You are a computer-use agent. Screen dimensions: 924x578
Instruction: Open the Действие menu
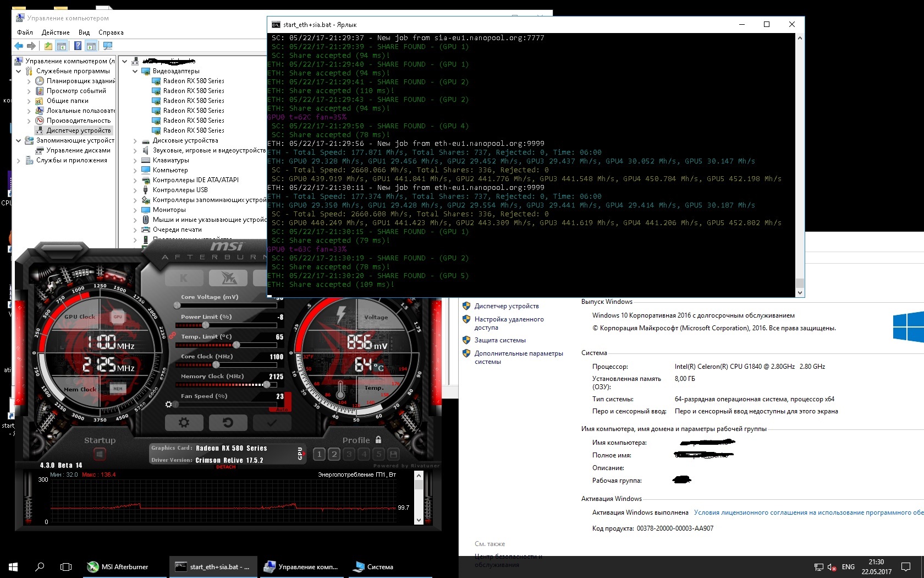click(x=56, y=32)
